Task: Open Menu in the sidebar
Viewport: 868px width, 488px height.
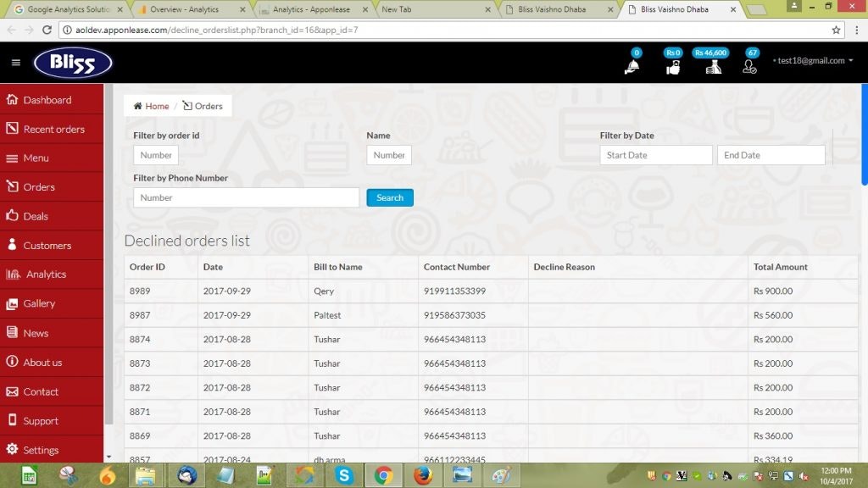Action: pyautogui.click(x=52, y=158)
